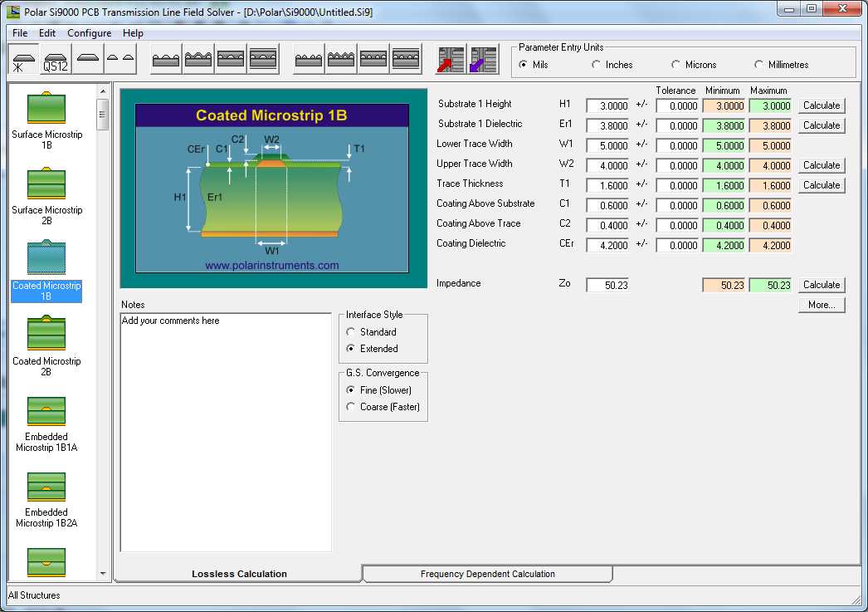Click the T1 tolerance field

click(678, 185)
